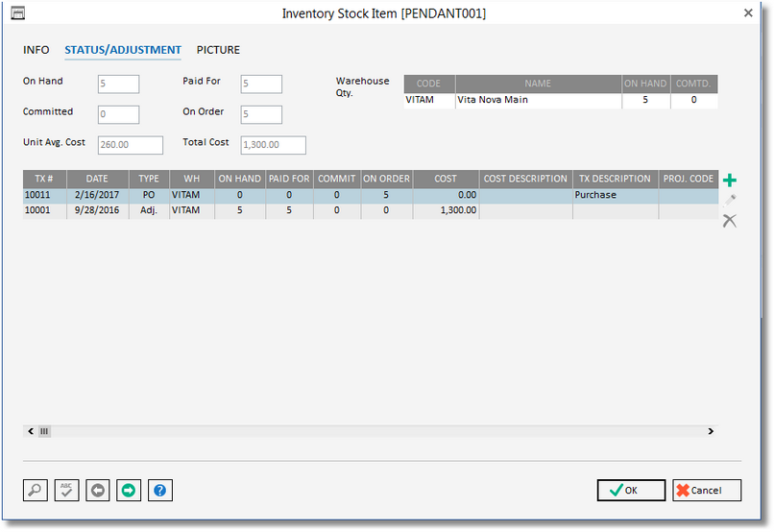Open help with blue question mark
The width and height of the screenshot is (774, 532).
click(x=159, y=491)
